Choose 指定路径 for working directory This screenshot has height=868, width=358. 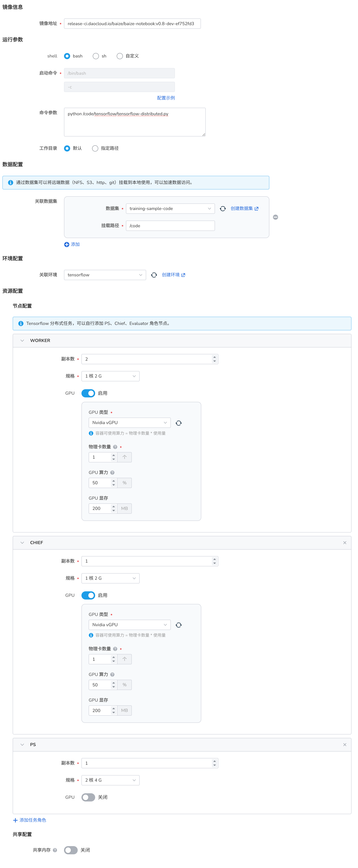(95, 148)
